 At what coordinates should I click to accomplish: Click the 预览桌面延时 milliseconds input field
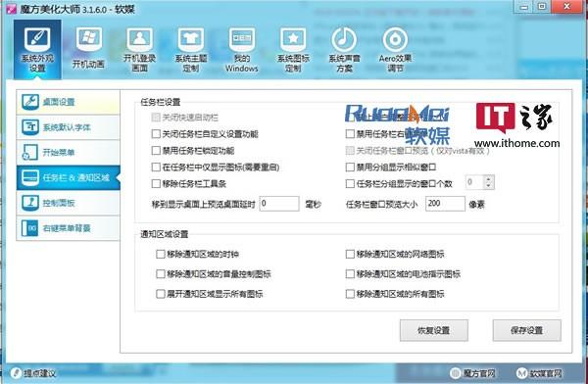pos(279,204)
